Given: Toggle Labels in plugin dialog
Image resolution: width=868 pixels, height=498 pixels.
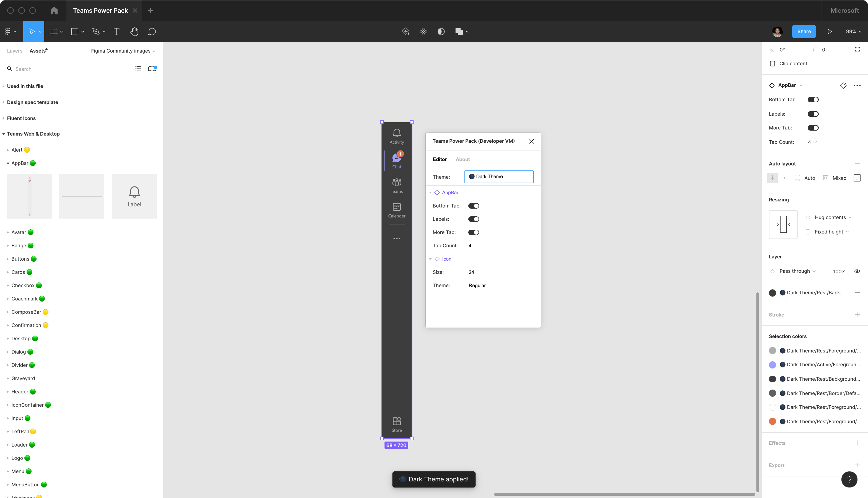Looking at the screenshot, I should click(x=474, y=219).
